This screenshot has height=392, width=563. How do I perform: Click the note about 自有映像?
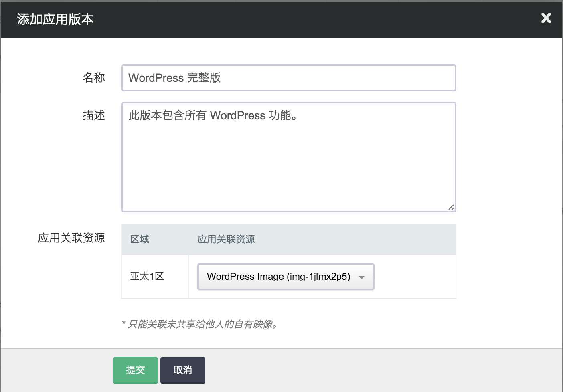point(200,324)
